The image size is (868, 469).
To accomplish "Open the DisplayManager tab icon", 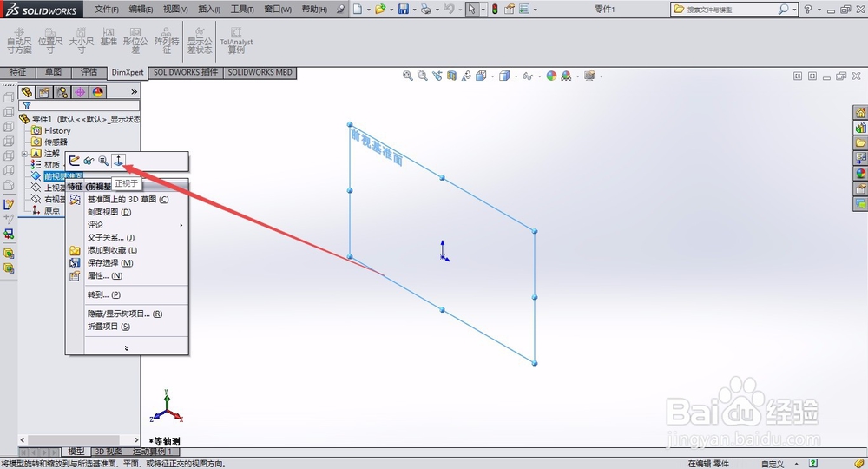I will pyautogui.click(x=97, y=92).
